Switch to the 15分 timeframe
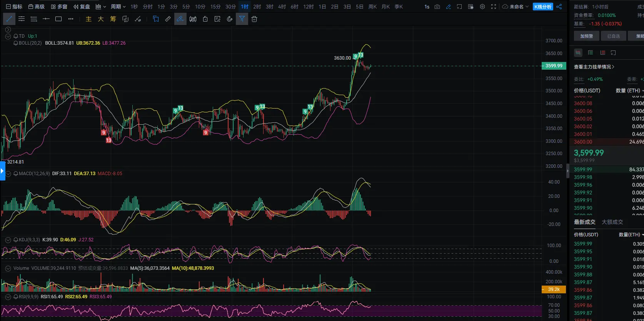The image size is (644, 321). [x=215, y=7]
